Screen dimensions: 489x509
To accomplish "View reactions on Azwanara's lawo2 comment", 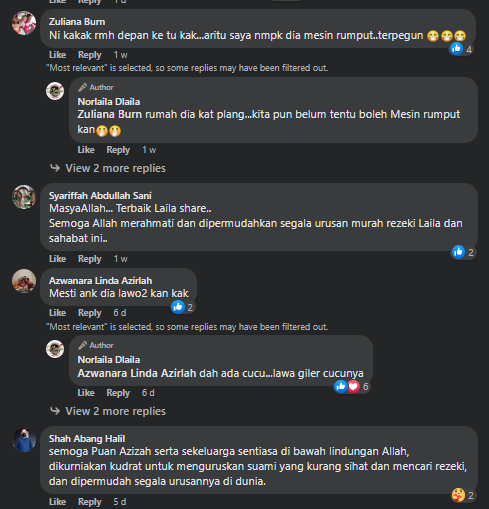I will (x=183, y=307).
